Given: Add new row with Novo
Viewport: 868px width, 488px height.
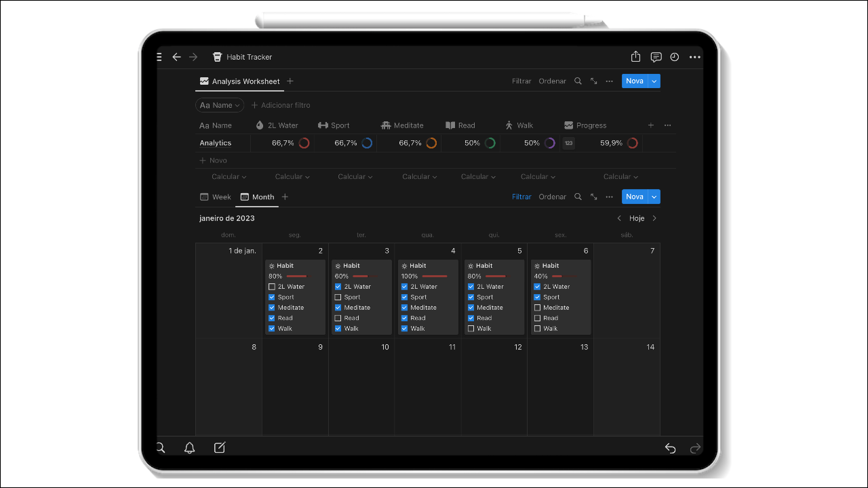Looking at the screenshot, I should point(213,161).
